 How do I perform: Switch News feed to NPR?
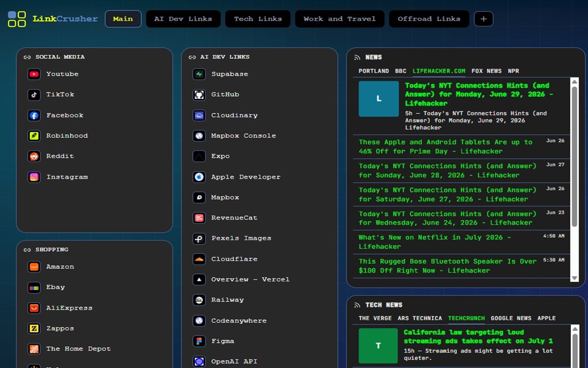click(x=513, y=71)
